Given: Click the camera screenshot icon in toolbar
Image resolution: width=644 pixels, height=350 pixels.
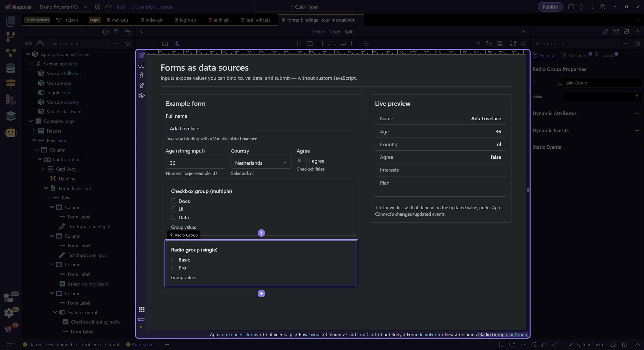Looking at the screenshot, I should pyautogui.click(x=165, y=43).
